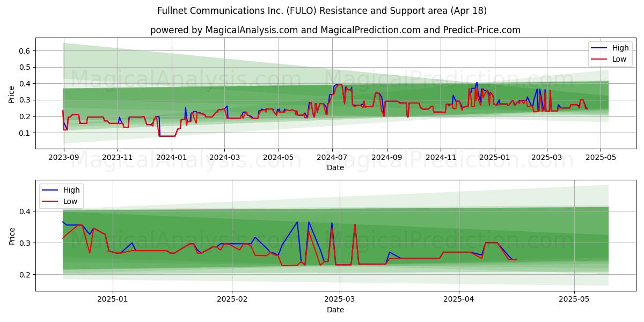This screenshot has height=322, width=644.
Task: Click '2025-05' tick on the top chart
Action: point(601,157)
